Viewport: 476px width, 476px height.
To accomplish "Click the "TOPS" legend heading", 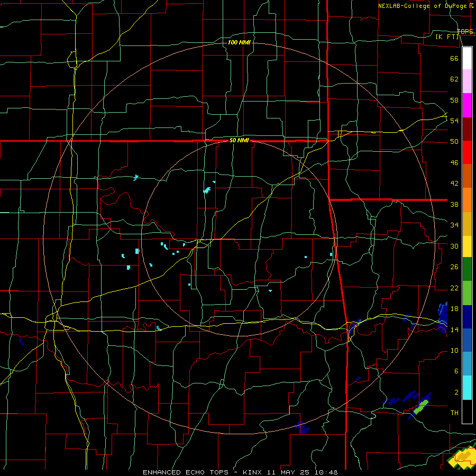I will [465, 31].
